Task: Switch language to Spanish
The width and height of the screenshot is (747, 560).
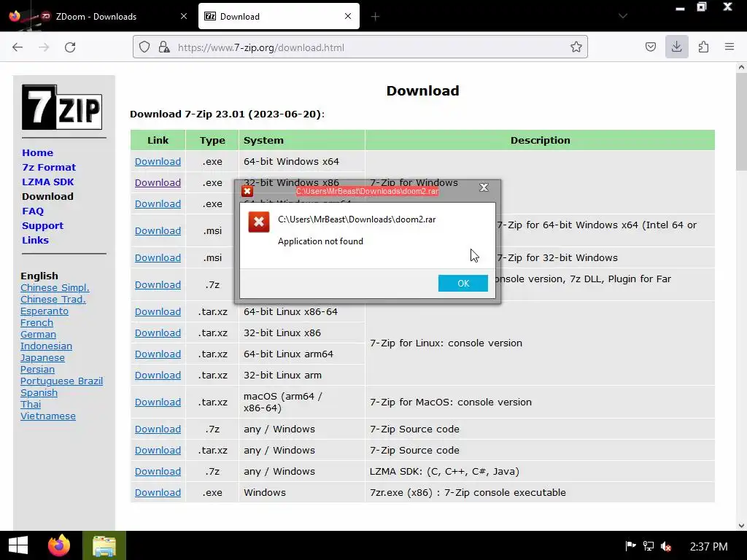Action: coord(39,392)
